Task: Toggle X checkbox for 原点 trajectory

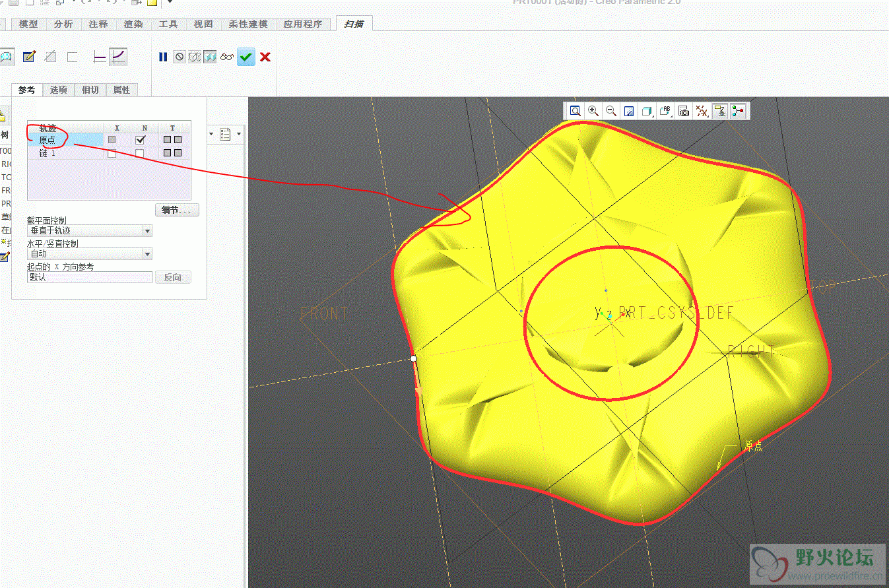Action: (112, 140)
